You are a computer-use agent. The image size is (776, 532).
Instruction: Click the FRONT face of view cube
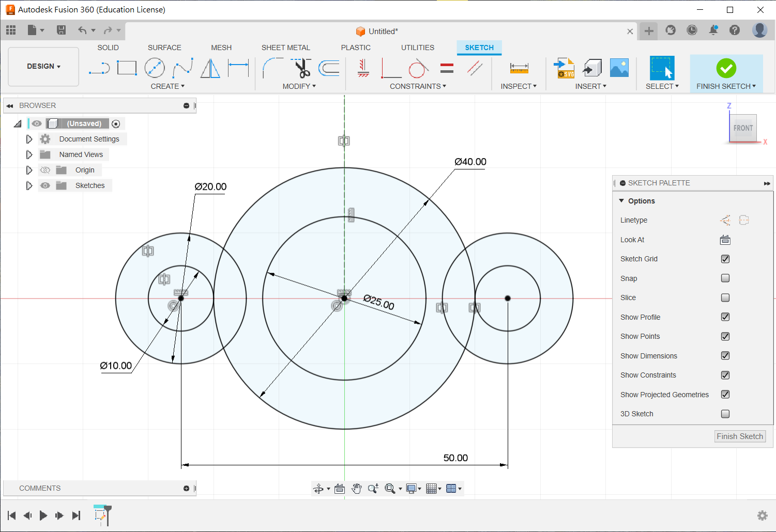[x=743, y=128]
